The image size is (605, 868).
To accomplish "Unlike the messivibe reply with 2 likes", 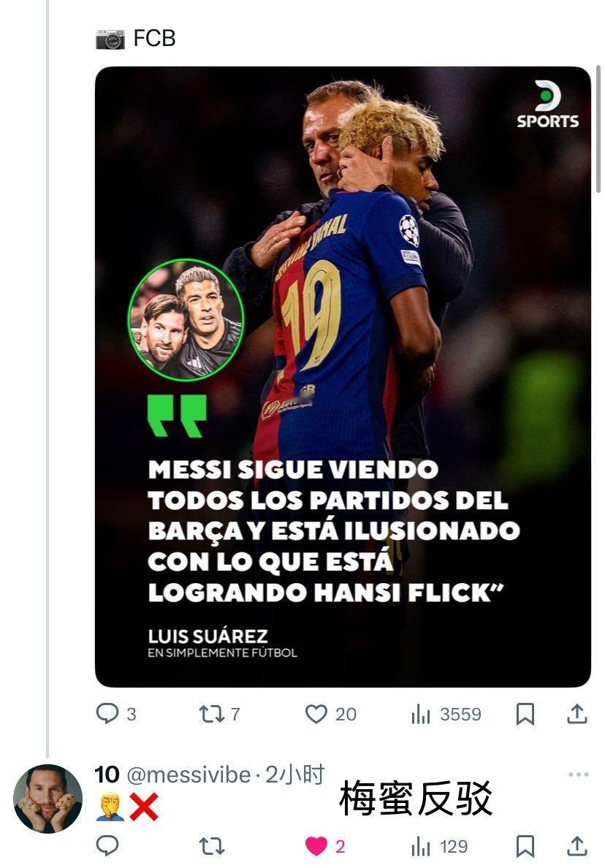I will coord(325,846).
